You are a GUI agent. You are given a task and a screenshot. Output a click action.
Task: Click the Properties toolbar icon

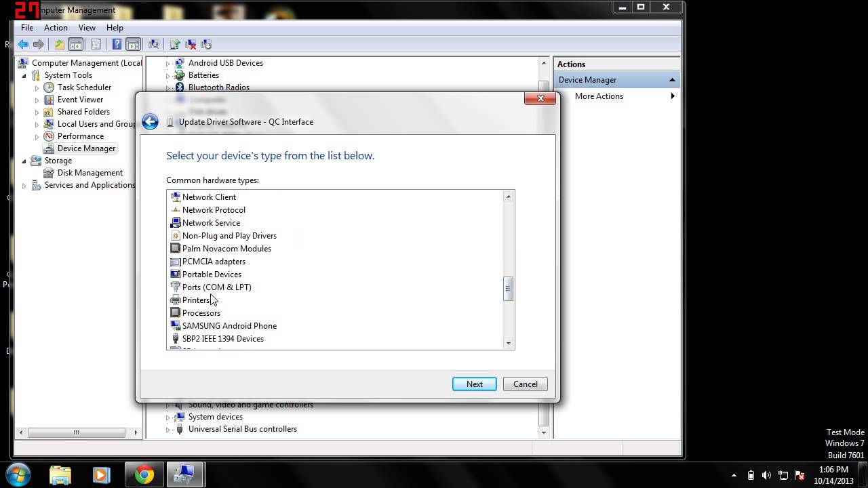(96, 44)
